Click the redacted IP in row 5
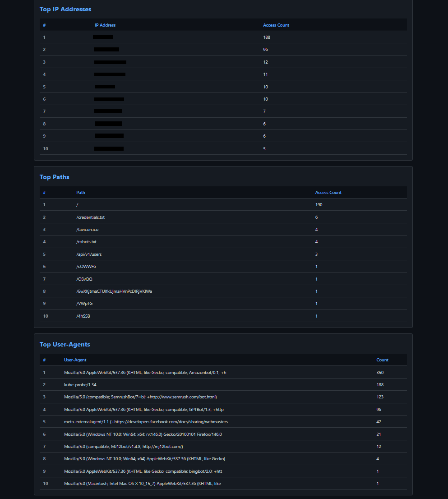Screen dimensions: 448x499 click(105, 87)
